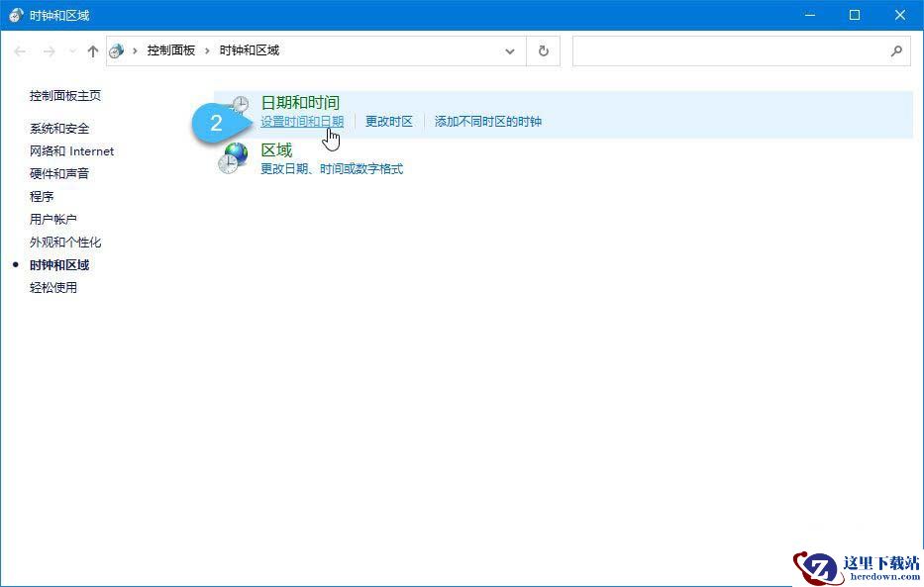
Task: Open address bar history dropdown
Action: [x=510, y=51]
